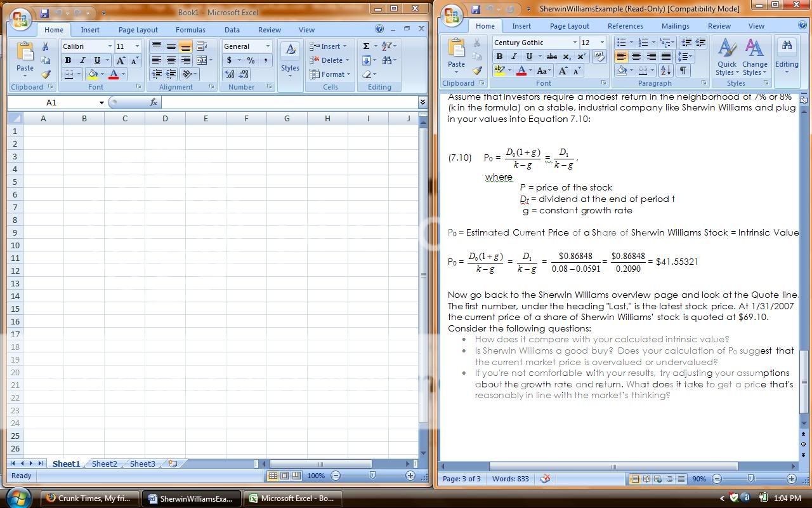The height and width of the screenshot is (508, 812).
Task: Click Word's Grow Font icon
Action: pos(563,70)
